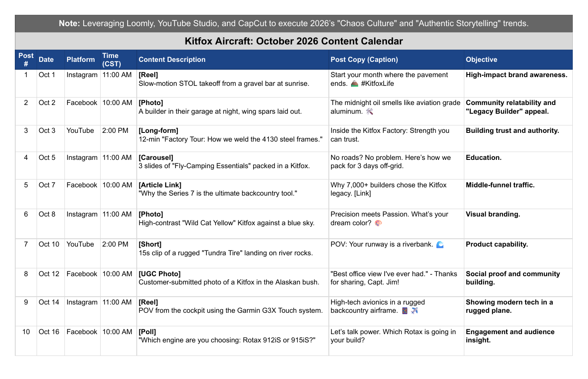The width and height of the screenshot is (588, 379).
Task: Click the "Visual branding." objective cell
Action: [x=518, y=223]
